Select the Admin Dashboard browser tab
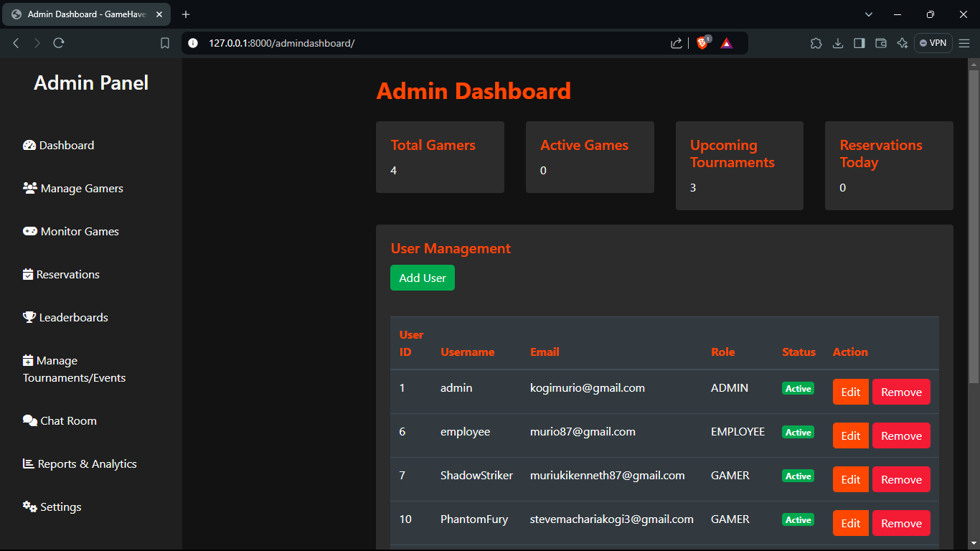This screenshot has width=980, height=551. [x=87, y=14]
